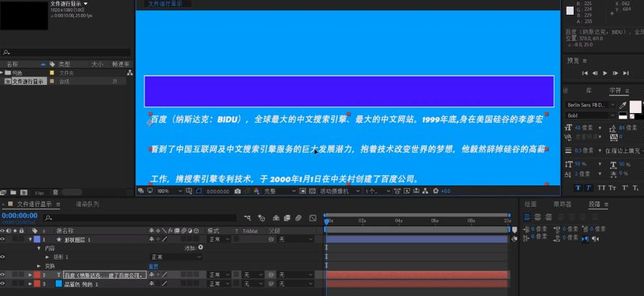Expand the 变换 transform group
Screen dimensions: 644x296
39,266
